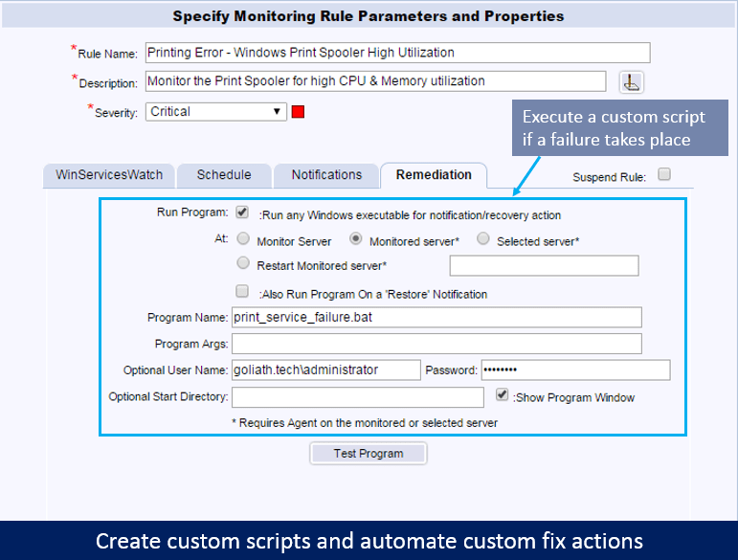Toggle the Suspend Rule checkbox
This screenshot has width=738, height=560.
[x=664, y=174]
